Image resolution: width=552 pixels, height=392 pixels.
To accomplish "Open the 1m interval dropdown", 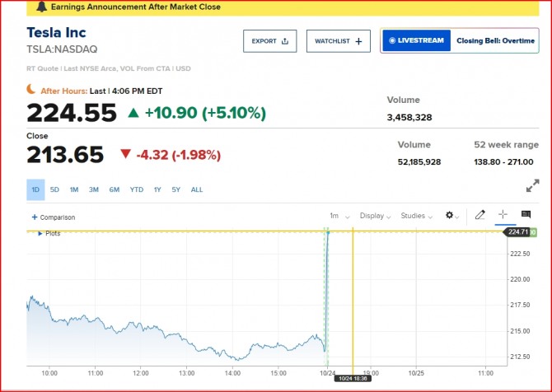I will click(x=339, y=216).
